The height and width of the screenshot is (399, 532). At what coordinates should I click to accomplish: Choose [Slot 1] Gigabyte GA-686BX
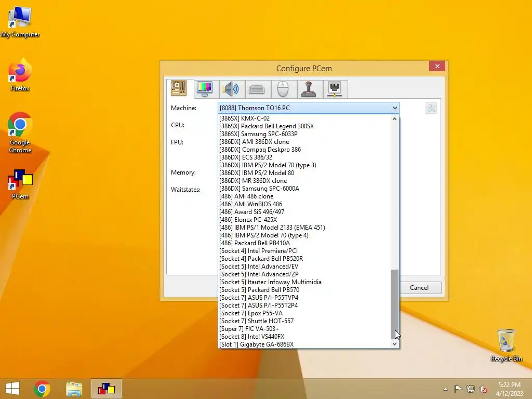(x=304, y=345)
